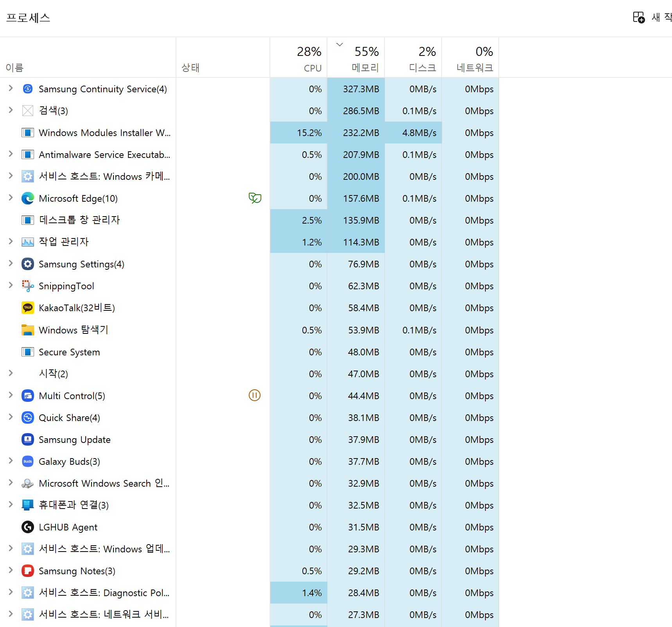
Task: Click the Quick Share icon
Action: click(x=27, y=417)
